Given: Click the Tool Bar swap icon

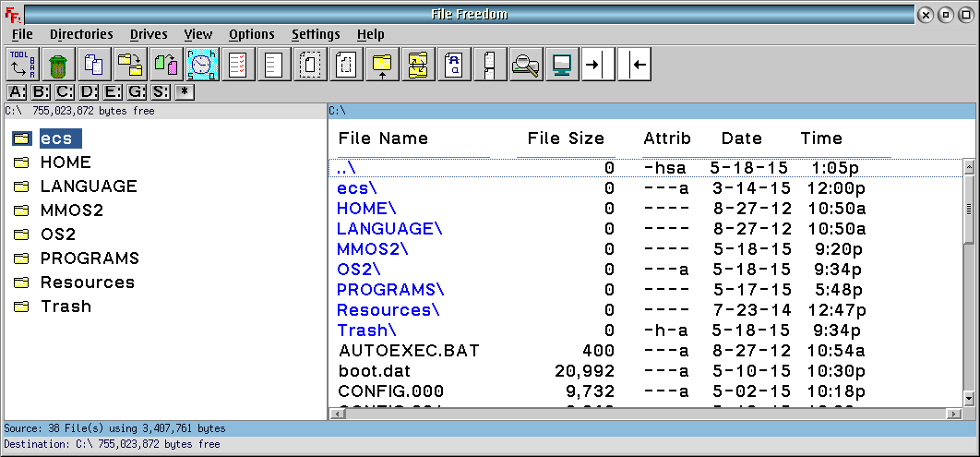Looking at the screenshot, I should tap(22, 65).
